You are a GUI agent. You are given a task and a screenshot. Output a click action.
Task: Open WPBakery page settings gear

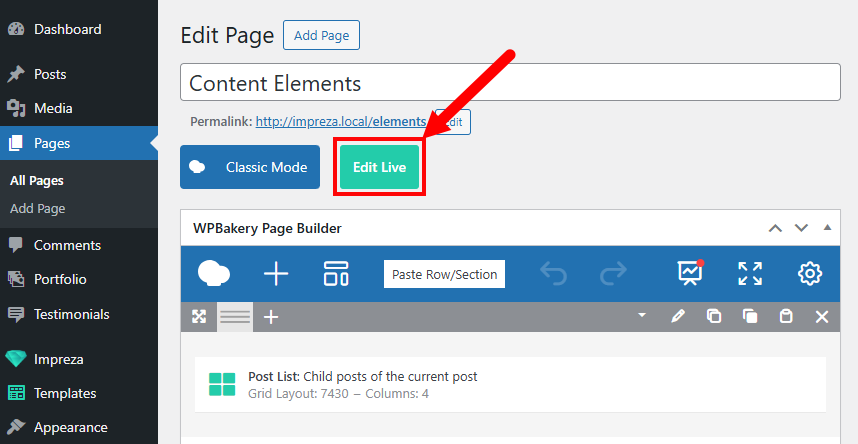(x=810, y=274)
